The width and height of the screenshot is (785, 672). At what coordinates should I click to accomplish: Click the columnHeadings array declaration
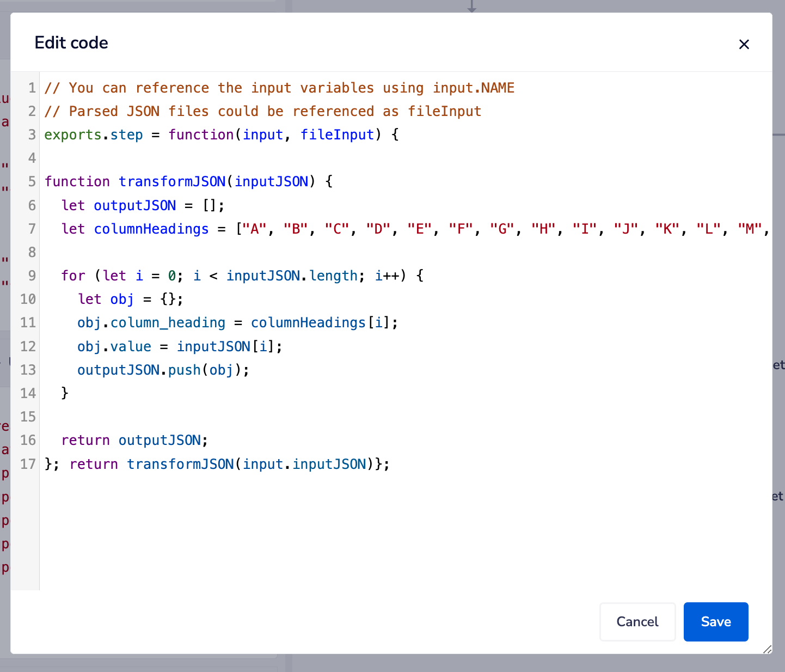point(151,229)
